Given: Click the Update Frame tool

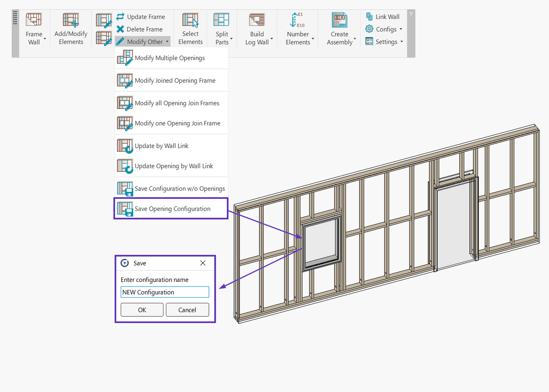Looking at the screenshot, I should (x=142, y=17).
